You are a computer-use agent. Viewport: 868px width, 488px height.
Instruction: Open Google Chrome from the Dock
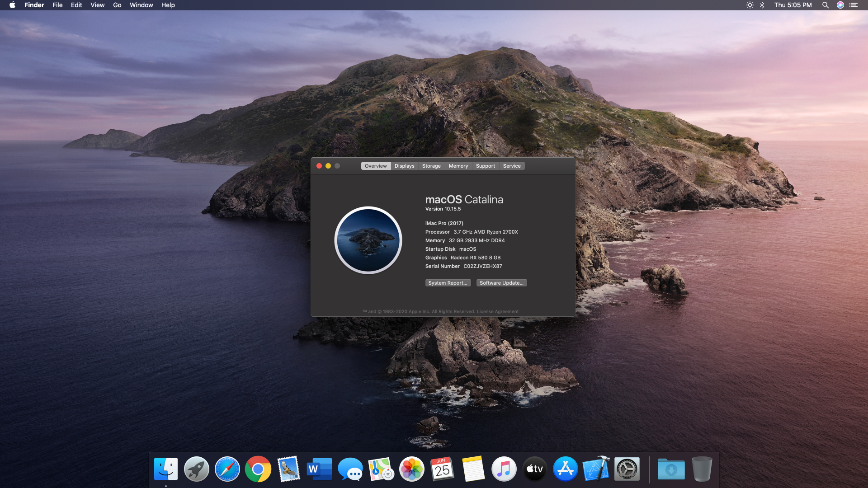258,469
